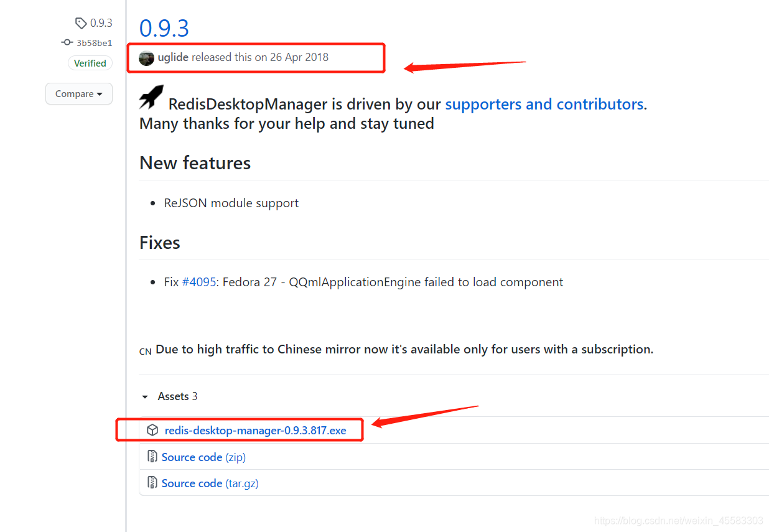Screen dimensions: 769x532
Task: Click the 'New features' heading
Action: click(x=195, y=163)
